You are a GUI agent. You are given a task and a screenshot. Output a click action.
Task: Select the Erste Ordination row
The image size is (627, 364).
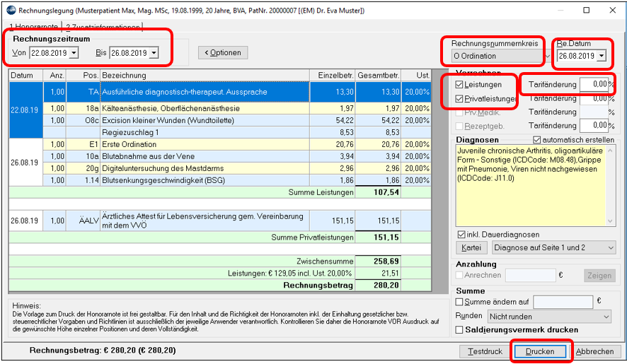(x=237, y=144)
